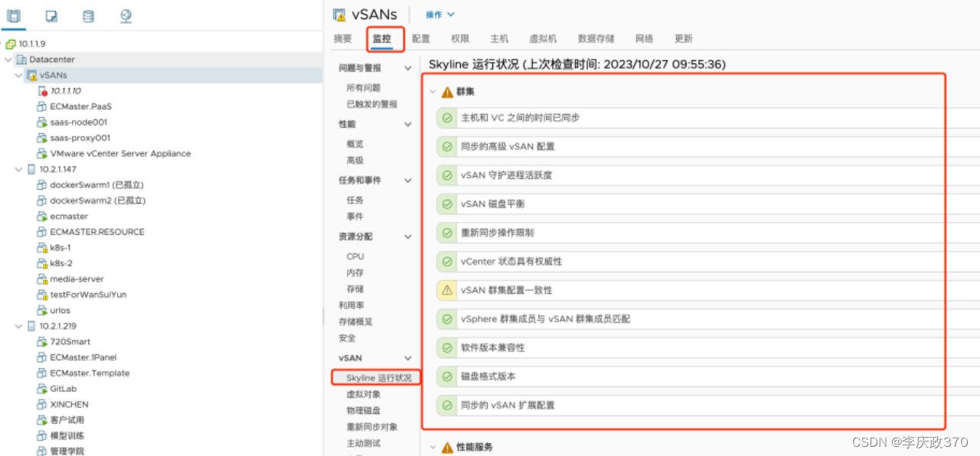Collapse the 10.1.1.9 vCenter tree node
This screenshot has width=980, height=456.
2,44
